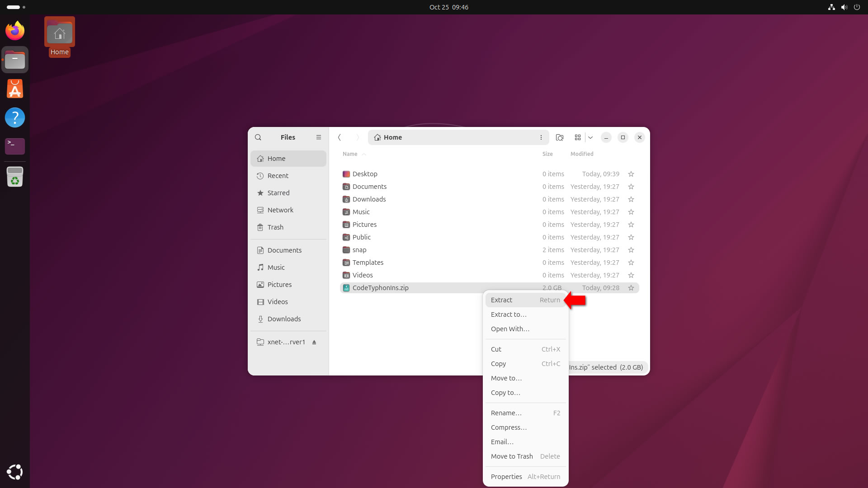Select Compress… in the context menu

(509, 427)
